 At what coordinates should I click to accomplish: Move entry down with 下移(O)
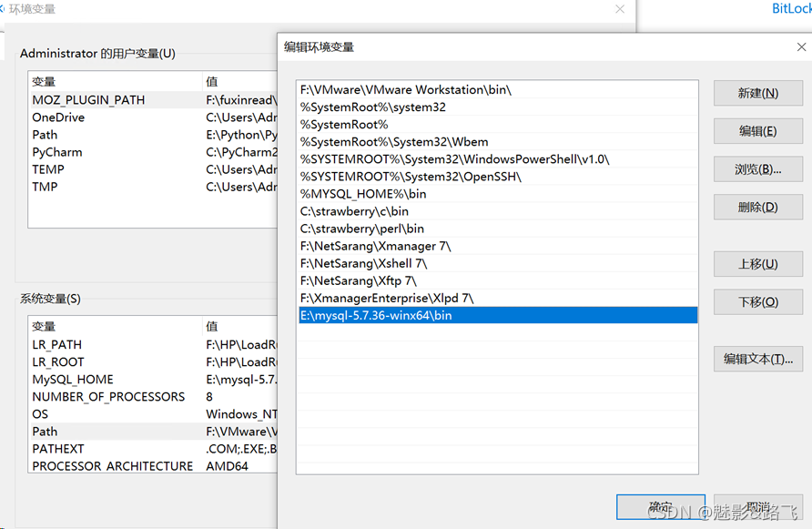tap(757, 302)
